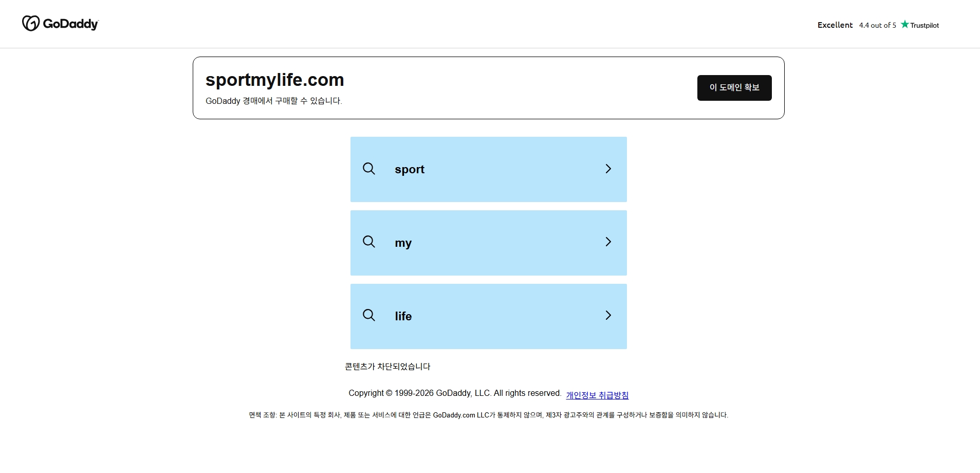Viewport: 980px width, 473px height.
Task: Open the chevron arrow in sport row
Action: coord(608,169)
